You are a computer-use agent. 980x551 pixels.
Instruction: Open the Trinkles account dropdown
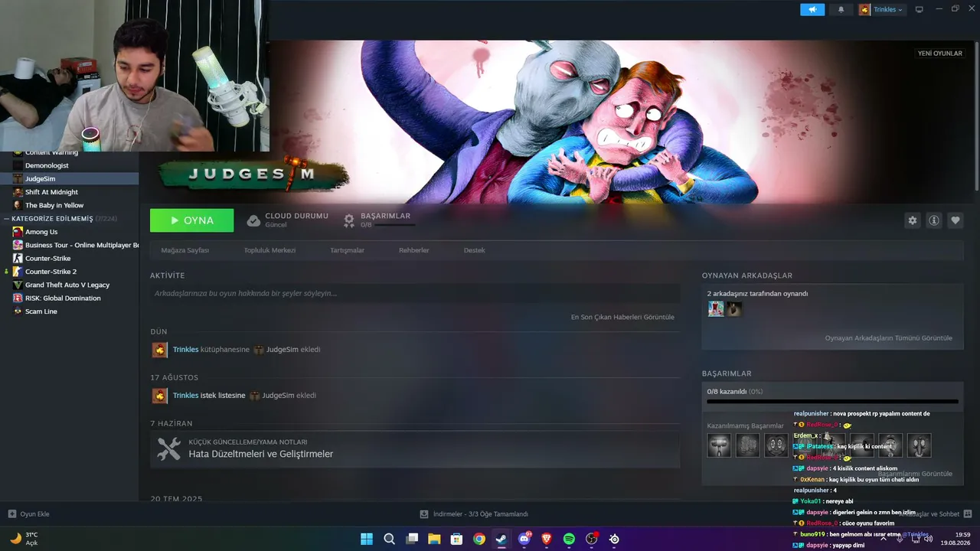pos(881,9)
